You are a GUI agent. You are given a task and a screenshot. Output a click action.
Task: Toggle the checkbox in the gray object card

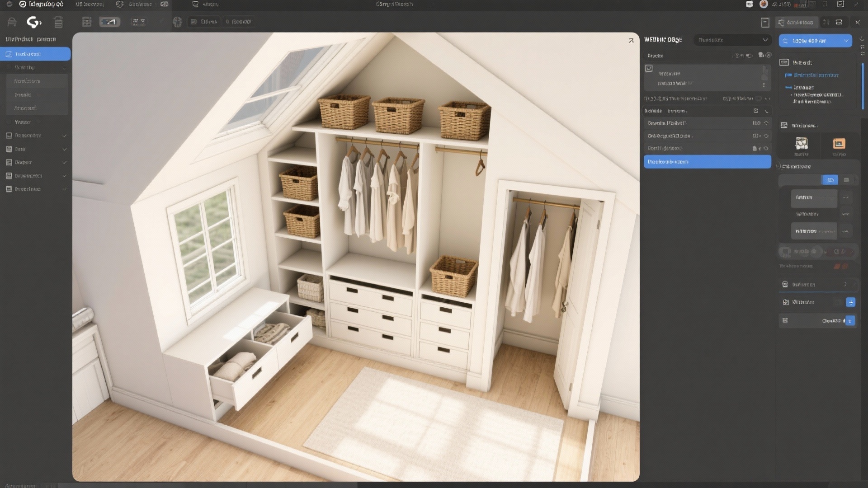(649, 68)
